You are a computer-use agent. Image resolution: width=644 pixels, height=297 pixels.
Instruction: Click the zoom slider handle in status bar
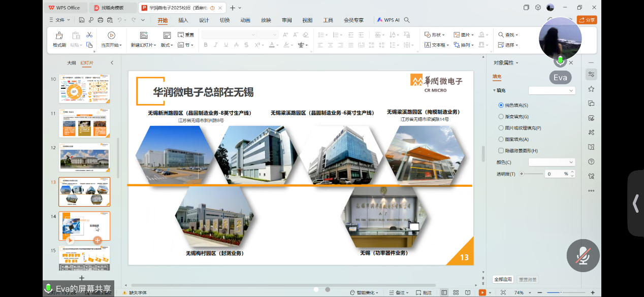pyautogui.click(x=562, y=292)
